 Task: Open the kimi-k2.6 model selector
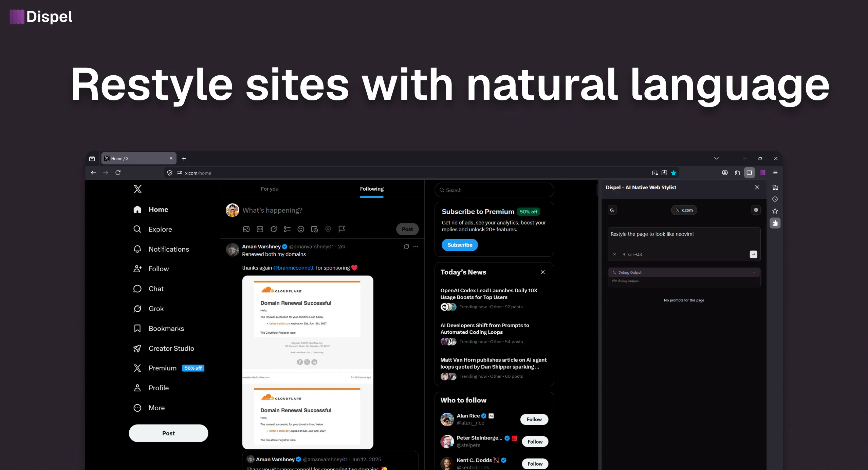[x=632, y=254]
